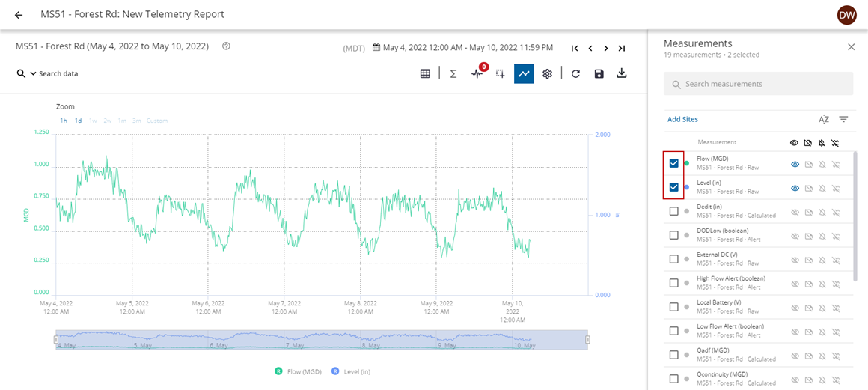The height and width of the screenshot is (390, 868).
Task: Show the data table view icon
Action: (425, 73)
